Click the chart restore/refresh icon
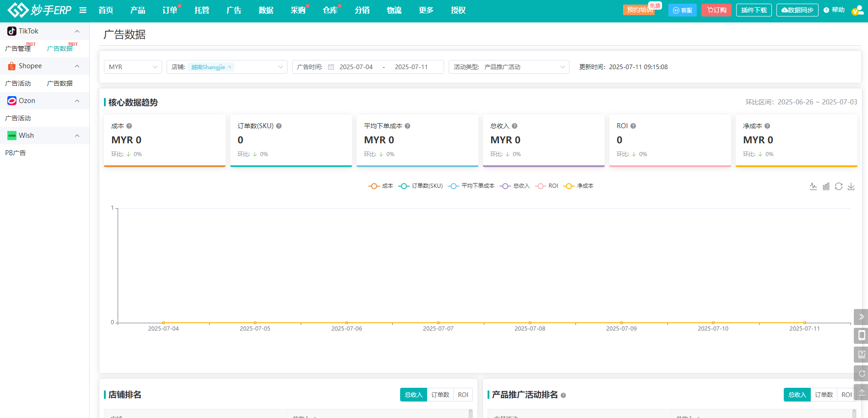Image resolution: width=868 pixels, height=418 pixels. coord(839,186)
